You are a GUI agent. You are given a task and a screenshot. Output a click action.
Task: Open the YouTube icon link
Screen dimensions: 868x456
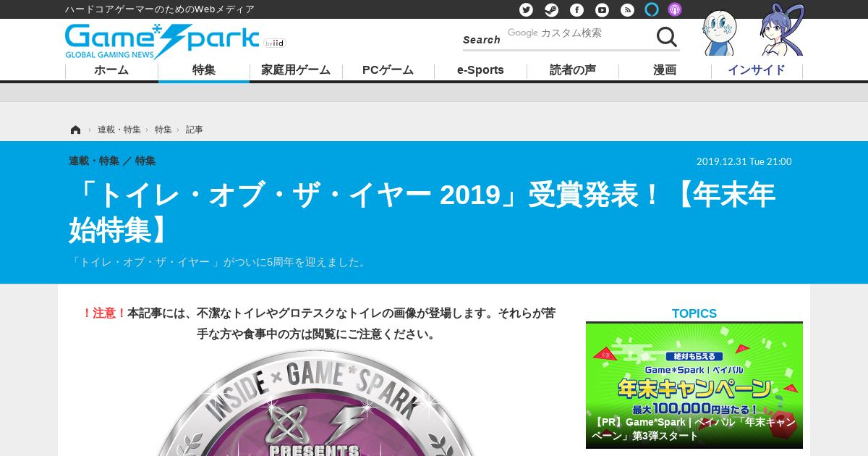(602, 9)
